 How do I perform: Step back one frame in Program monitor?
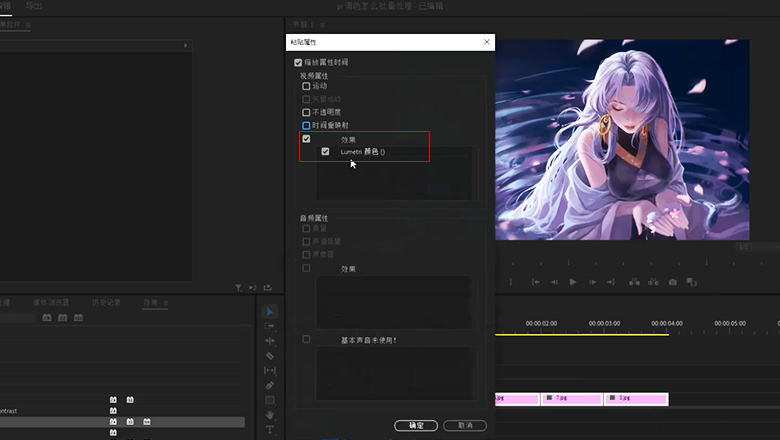pos(554,282)
